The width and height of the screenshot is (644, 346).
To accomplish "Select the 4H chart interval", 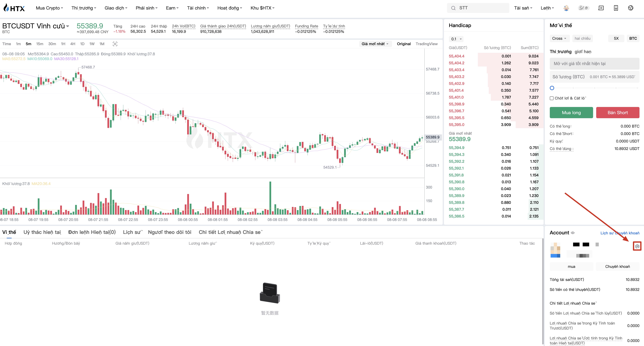I will point(73,44).
